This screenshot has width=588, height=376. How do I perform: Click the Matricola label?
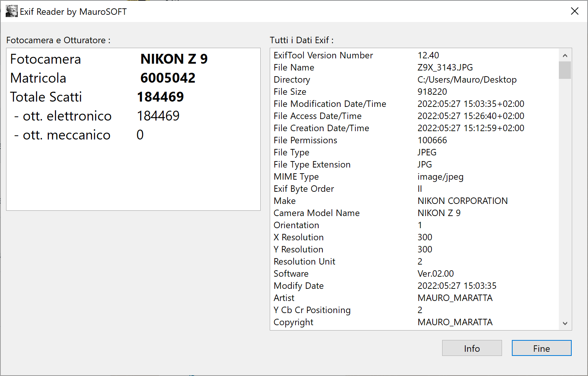pos(38,78)
